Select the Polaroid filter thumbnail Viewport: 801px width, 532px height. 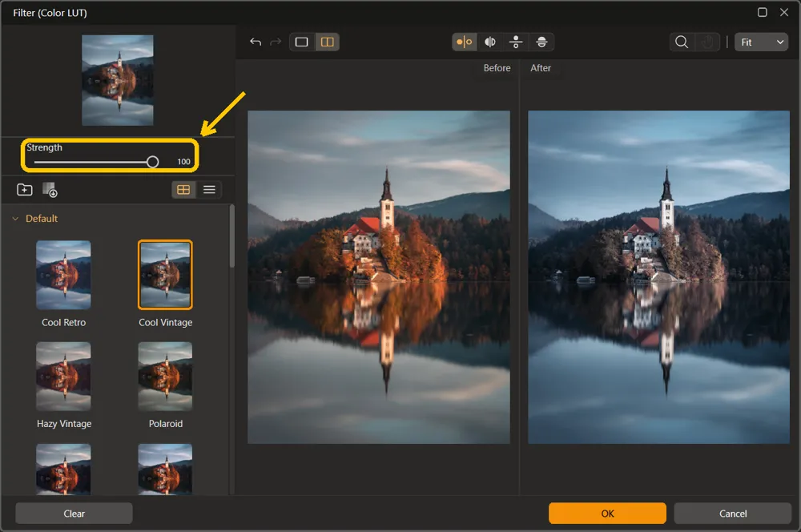[x=165, y=376]
